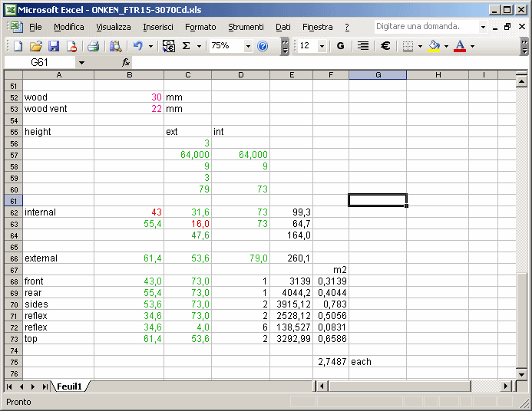Screen dimensions: 532x411
Task: Click the AutoSum sigma icon
Action: click(186, 46)
